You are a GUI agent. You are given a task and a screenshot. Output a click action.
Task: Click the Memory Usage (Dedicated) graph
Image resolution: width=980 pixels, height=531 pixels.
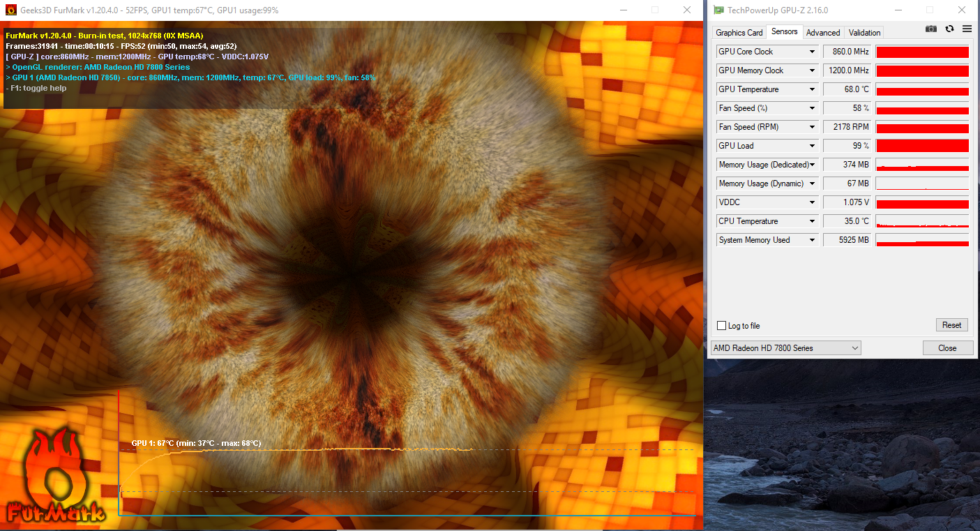pyautogui.click(x=922, y=165)
